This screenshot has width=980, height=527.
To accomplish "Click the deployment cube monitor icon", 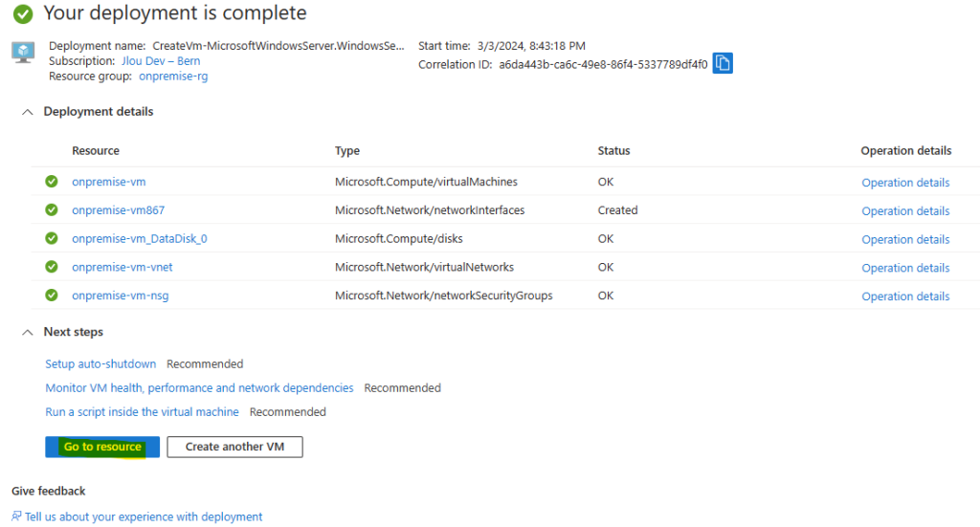I will point(23,53).
